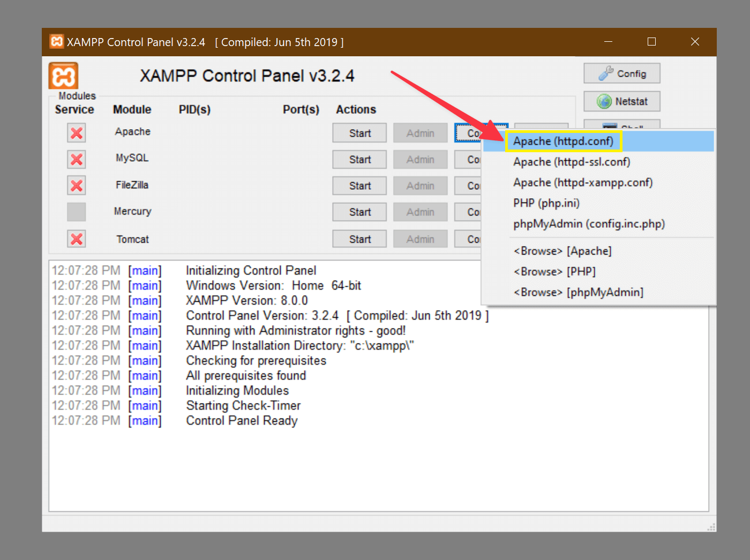Open Netstat with the globe icon
The height and width of the screenshot is (560, 750).
[621, 101]
